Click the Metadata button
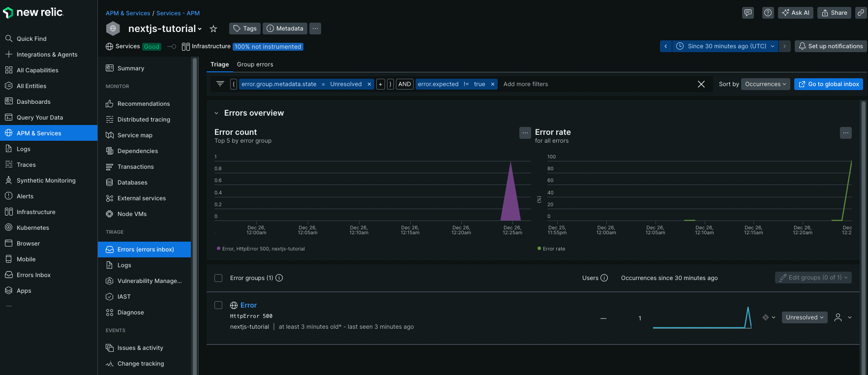The image size is (868, 375). (x=285, y=29)
